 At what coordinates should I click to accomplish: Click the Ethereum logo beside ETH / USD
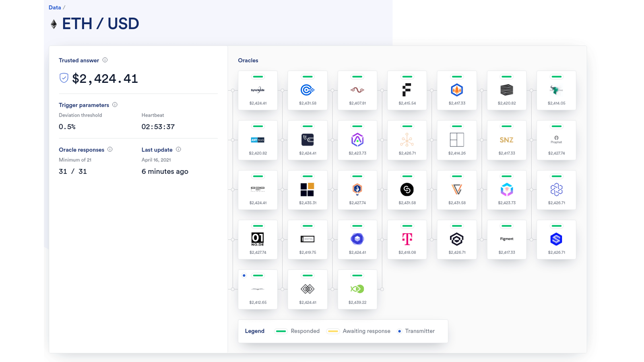[54, 24]
